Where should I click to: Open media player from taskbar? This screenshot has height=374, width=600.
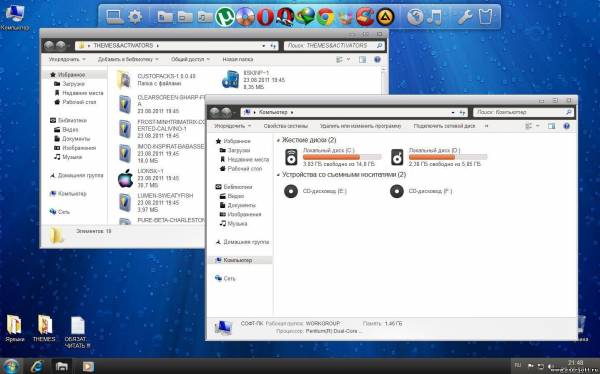(x=88, y=366)
